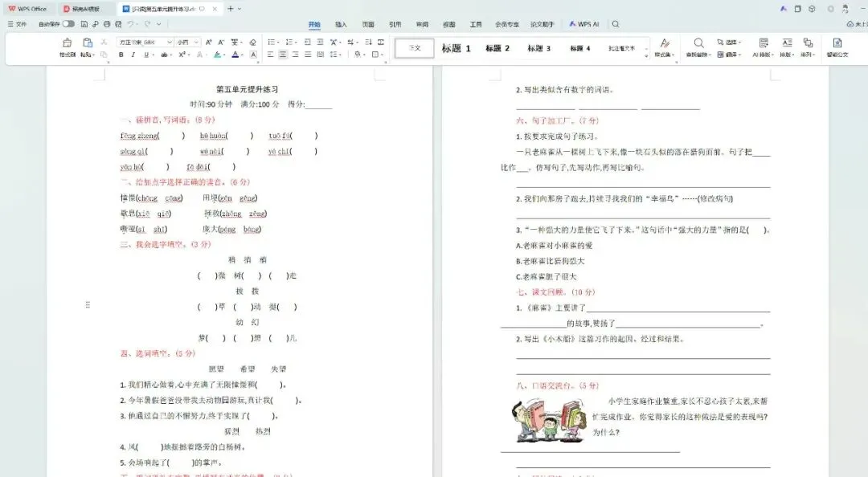Open the 样式集 style set dropdown
Viewport: 868px width, 477px height.
point(664,55)
